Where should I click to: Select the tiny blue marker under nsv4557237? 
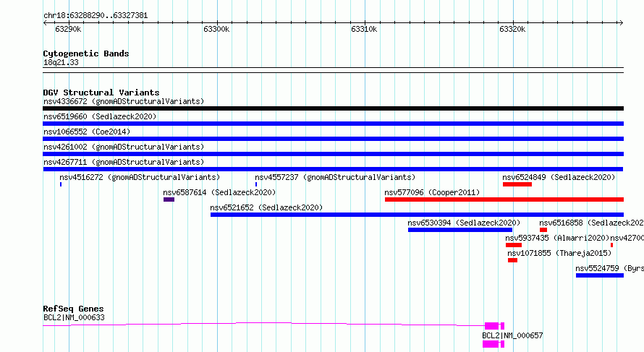click(256, 184)
